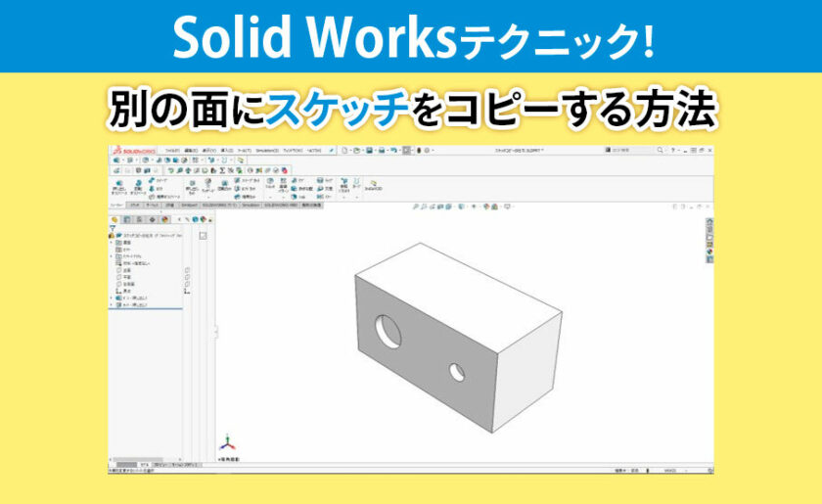Switch to the スケッチ (Sketch) ribbon tab
This screenshot has height=504, width=822.
click(x=135, y=206)
